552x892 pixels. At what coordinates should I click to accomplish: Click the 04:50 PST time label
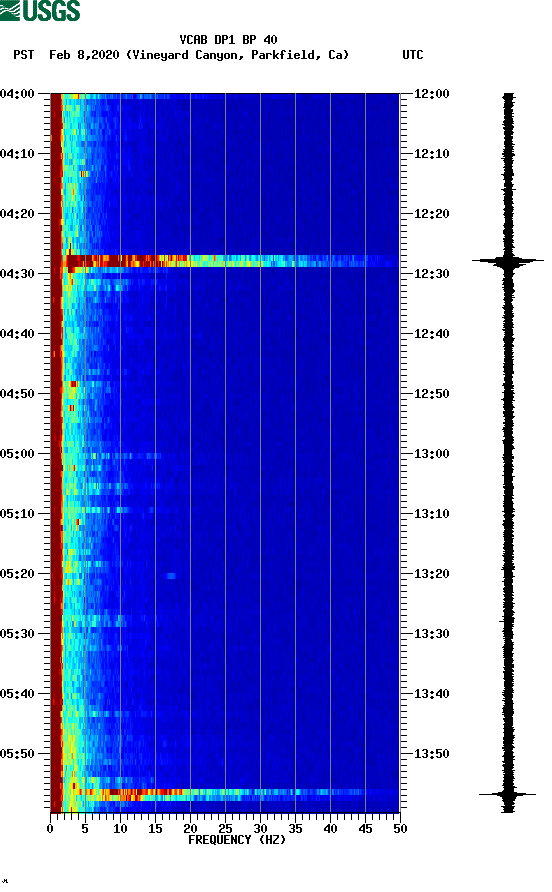(x=17, y=394)
